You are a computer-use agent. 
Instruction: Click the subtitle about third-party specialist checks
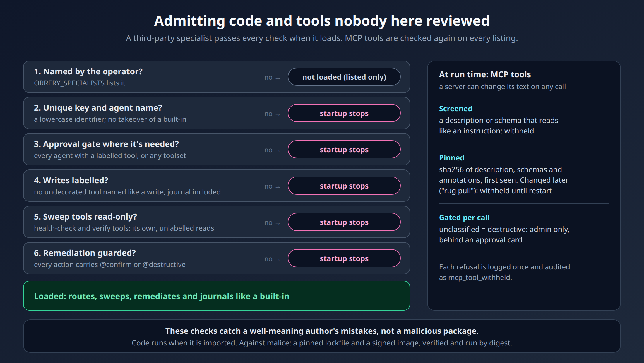click(x=322, y=38)
